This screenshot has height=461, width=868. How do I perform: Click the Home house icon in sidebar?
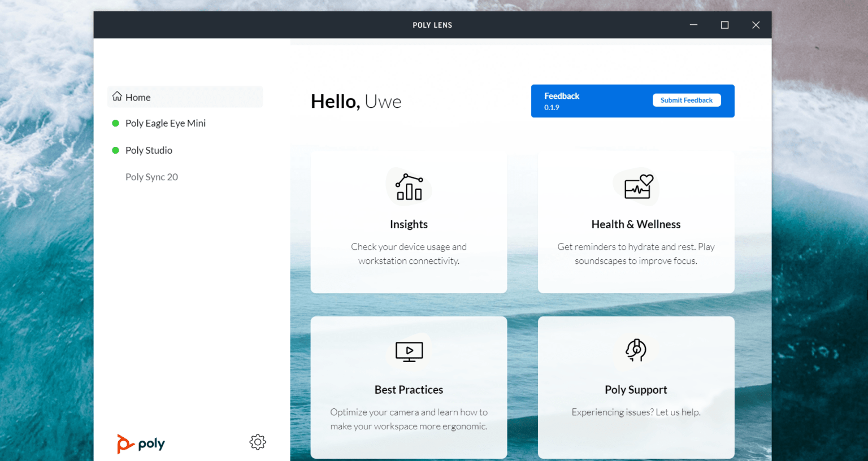[117, 97]
